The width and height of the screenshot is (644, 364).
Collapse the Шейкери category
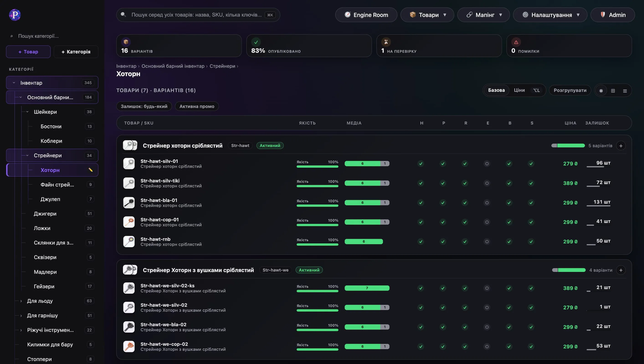(x=28, y=112)
